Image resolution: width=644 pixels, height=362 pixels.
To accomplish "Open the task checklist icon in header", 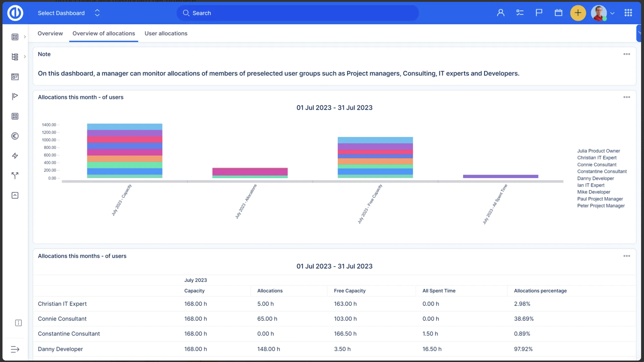I will click(520, 13).
